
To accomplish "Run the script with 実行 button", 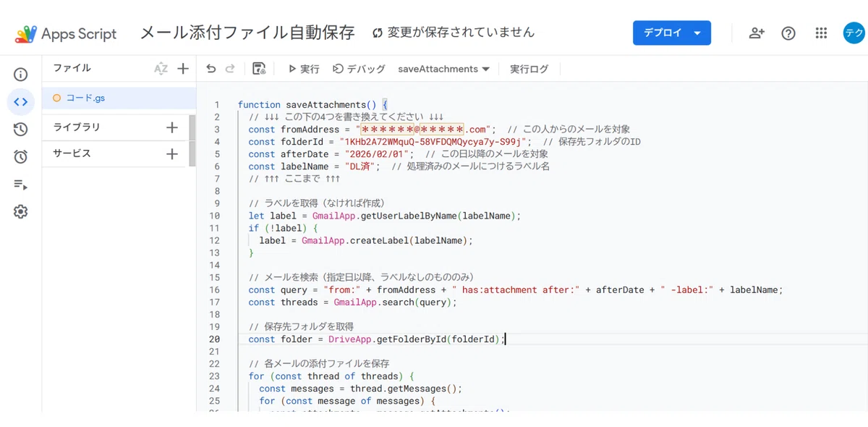I will [x=304, y=69].
